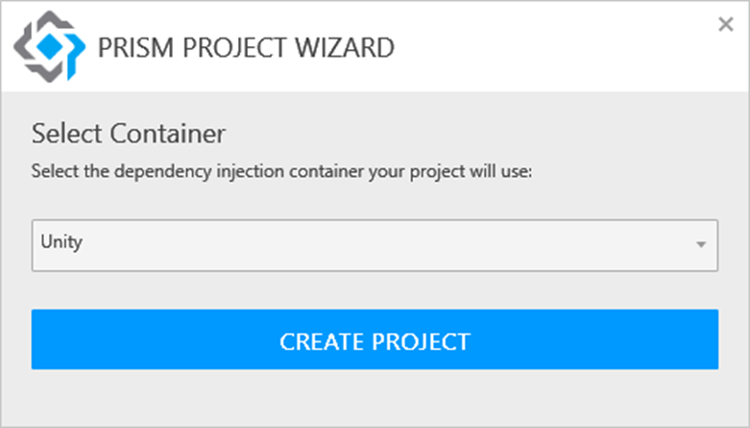
Task: Close the Prism Project Wizard dialog
Action: 726,25
